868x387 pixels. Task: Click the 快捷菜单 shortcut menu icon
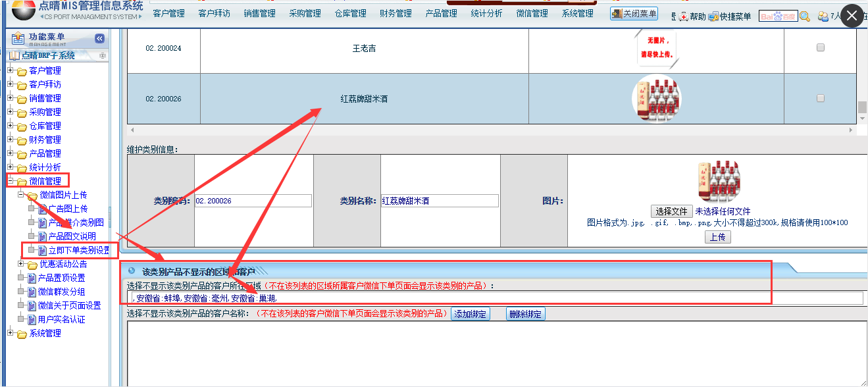coord(713,16)
